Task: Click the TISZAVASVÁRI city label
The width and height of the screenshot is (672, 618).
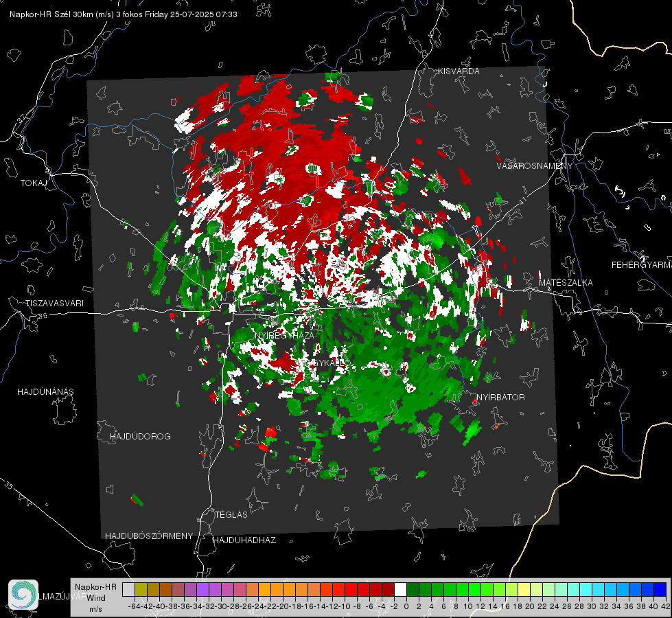Action: click(x=55, y=304)
